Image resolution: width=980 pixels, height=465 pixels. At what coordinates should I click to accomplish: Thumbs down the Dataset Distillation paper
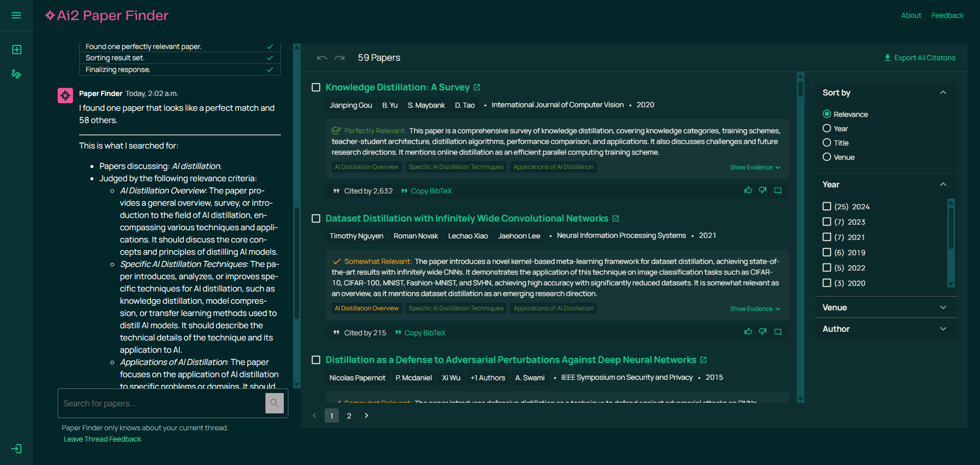(763, 332)
